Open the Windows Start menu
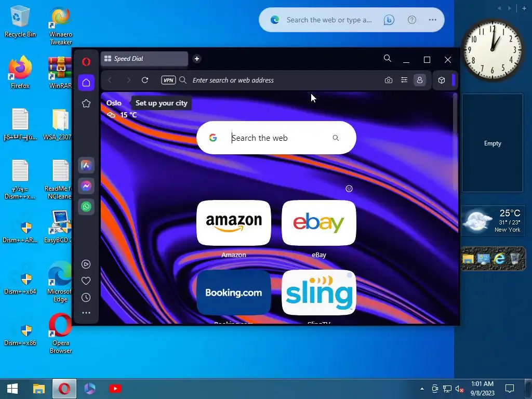The image size is (532, 399). (12, 389)
